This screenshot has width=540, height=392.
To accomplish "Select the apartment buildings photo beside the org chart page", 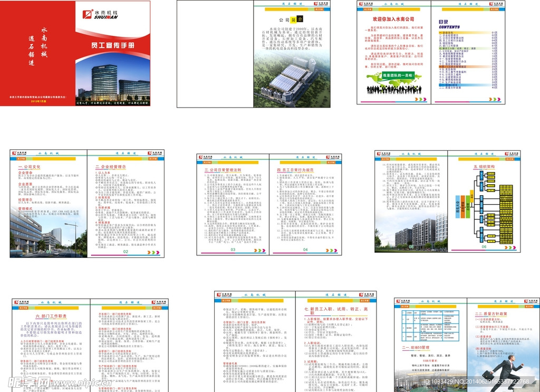I will (411, 233).
